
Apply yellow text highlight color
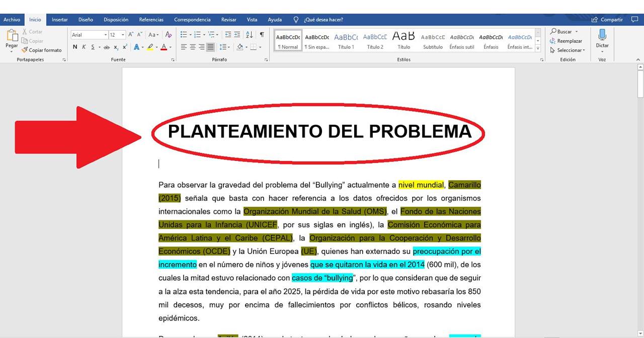tap(150, 47)
